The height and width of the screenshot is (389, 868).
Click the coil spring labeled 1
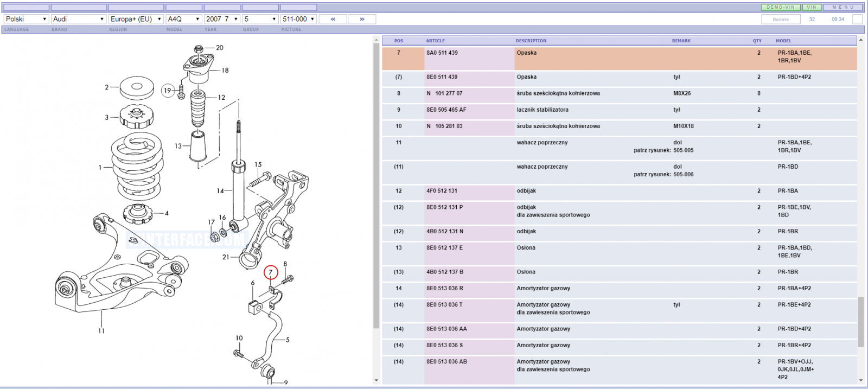coord(137,166)
